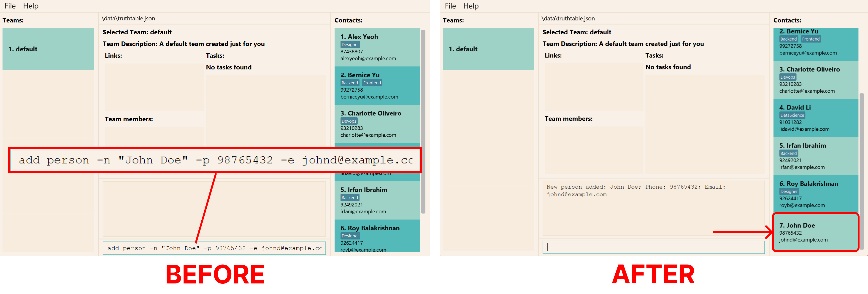868x294 pixels.
Task: Open the Help menu in the BEFORE window
Action: point(31,6)
